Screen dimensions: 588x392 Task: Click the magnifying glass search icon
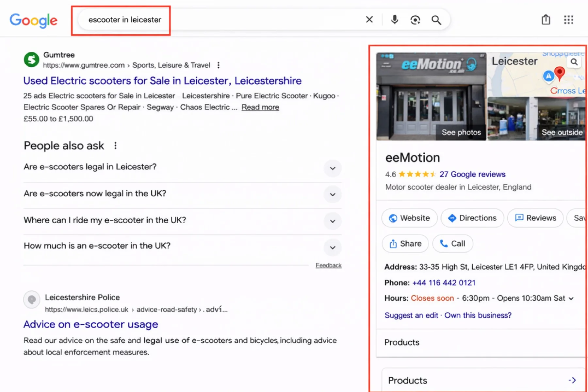[436, 20]
